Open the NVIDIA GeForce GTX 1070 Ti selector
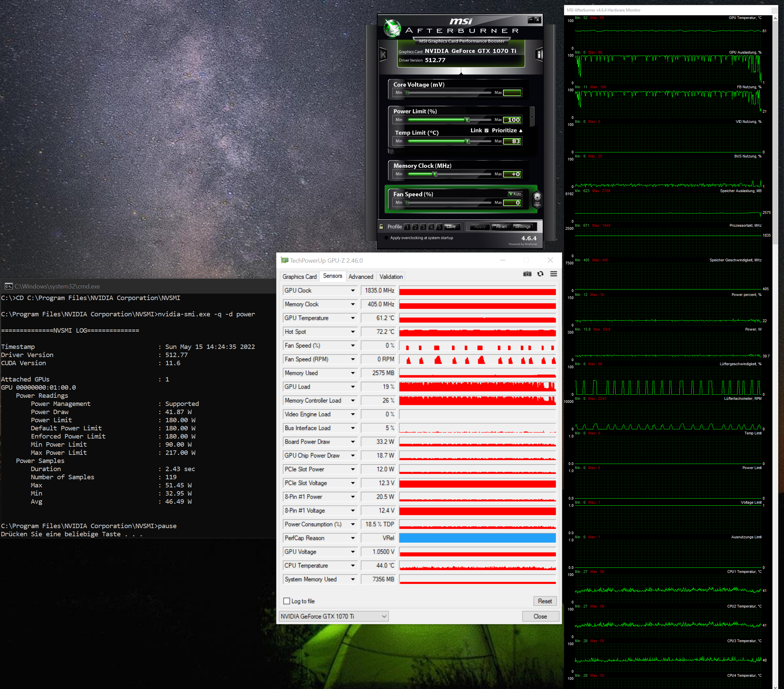 pyautogui.click(x=333, y=616)
